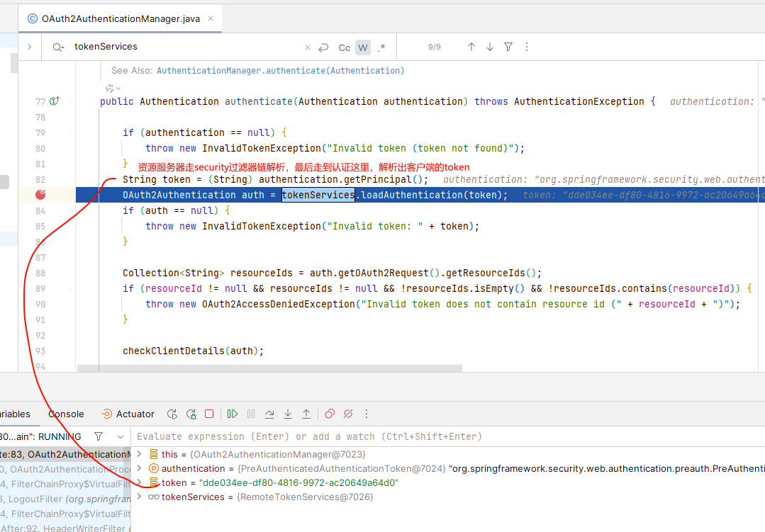View all breakpoints
This screenshot has height=532, width=765.
point(330,414)
